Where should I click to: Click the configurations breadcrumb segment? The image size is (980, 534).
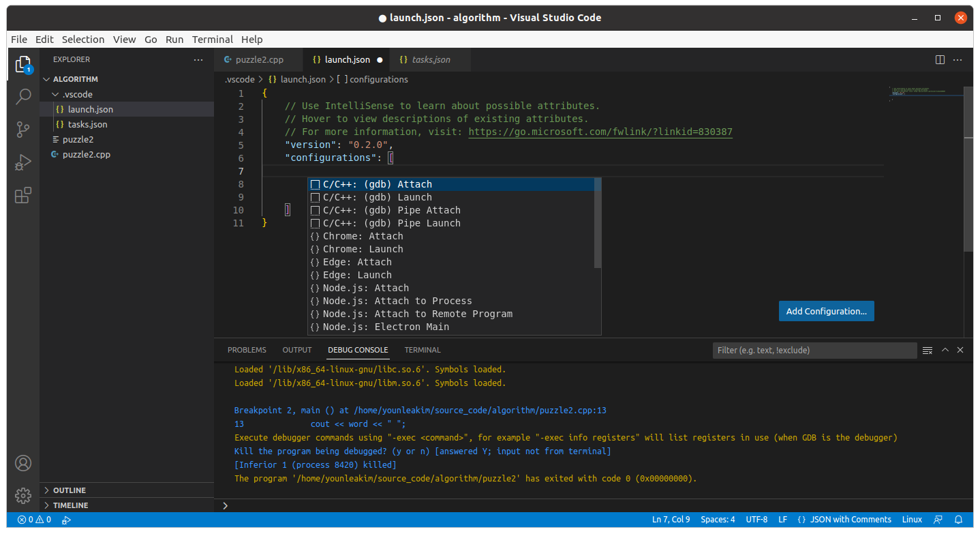(373, 79)
